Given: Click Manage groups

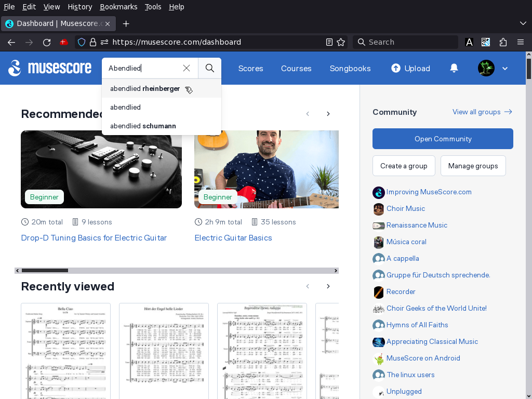Looking at the screenshot, I should click(x=473, y=166).
